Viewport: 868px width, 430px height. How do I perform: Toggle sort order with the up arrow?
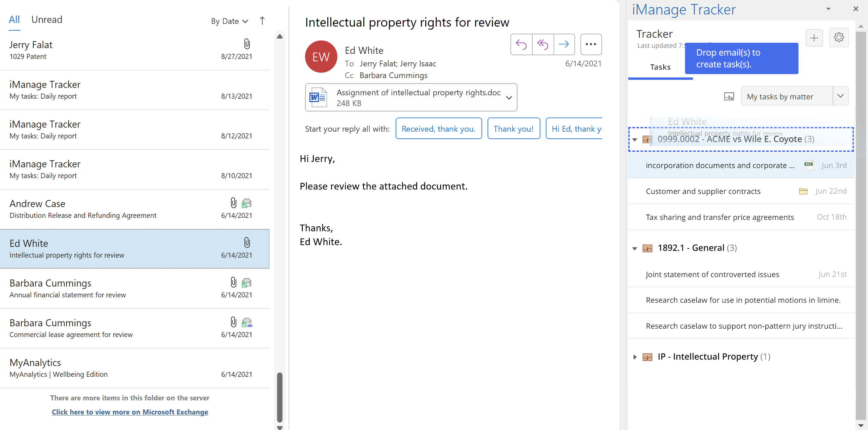point(262,21)
